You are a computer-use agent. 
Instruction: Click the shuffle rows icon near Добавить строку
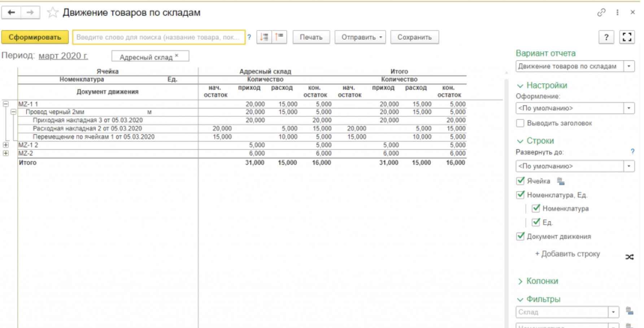629,257
